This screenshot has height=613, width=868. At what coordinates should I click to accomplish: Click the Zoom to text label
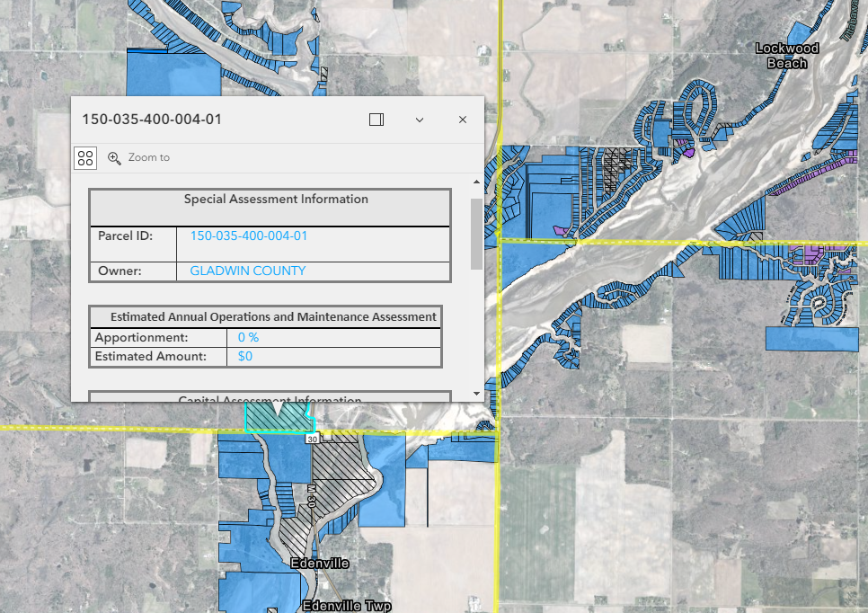tap(148, 157)
